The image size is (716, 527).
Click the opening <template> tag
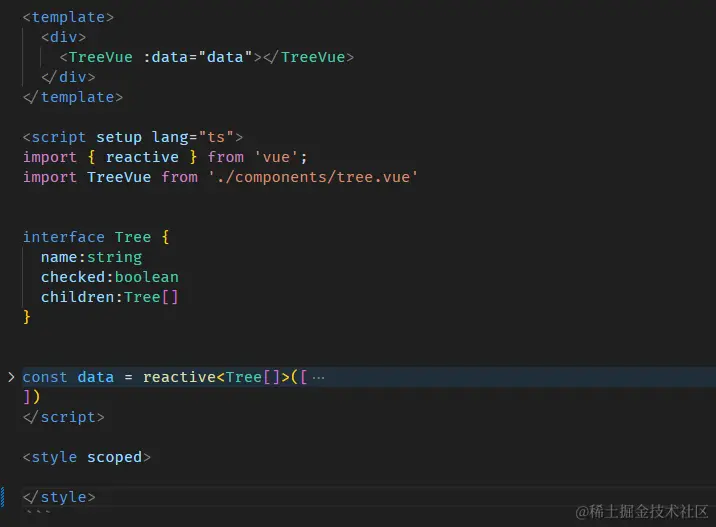(x=68, y=17)
